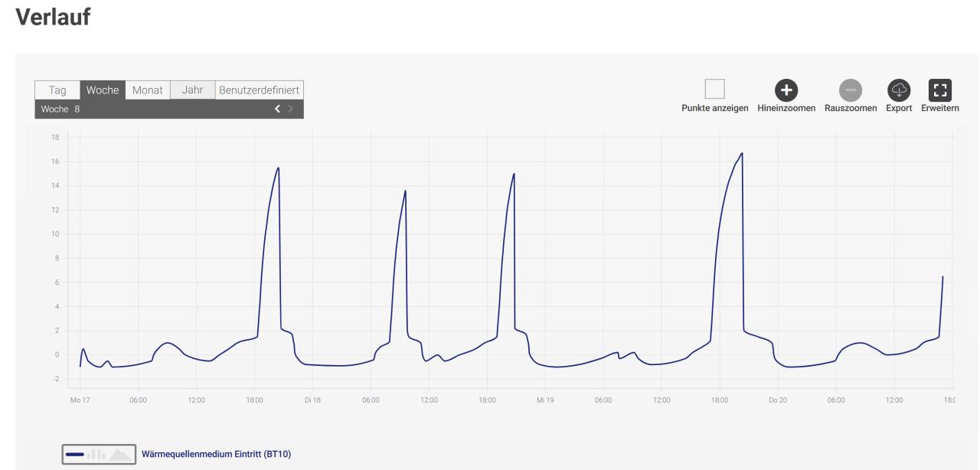The image size is (980, 470).
Task: Switch to the Tag view tab
Action: coord(57,90)
